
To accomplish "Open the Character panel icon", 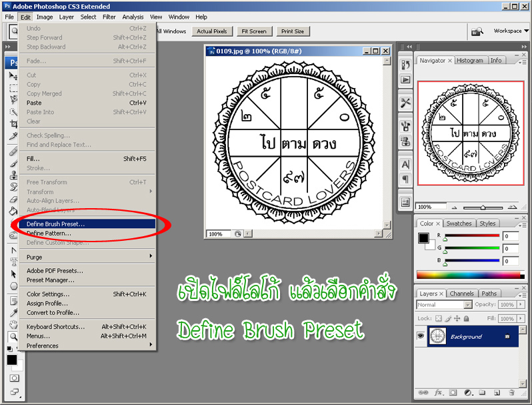I will pos(405,164).
